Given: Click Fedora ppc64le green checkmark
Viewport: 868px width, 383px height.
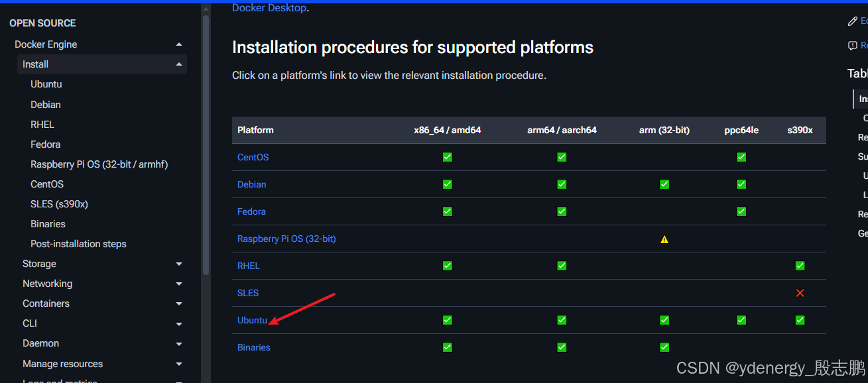Looking at the screenshot, I should 741,211.
